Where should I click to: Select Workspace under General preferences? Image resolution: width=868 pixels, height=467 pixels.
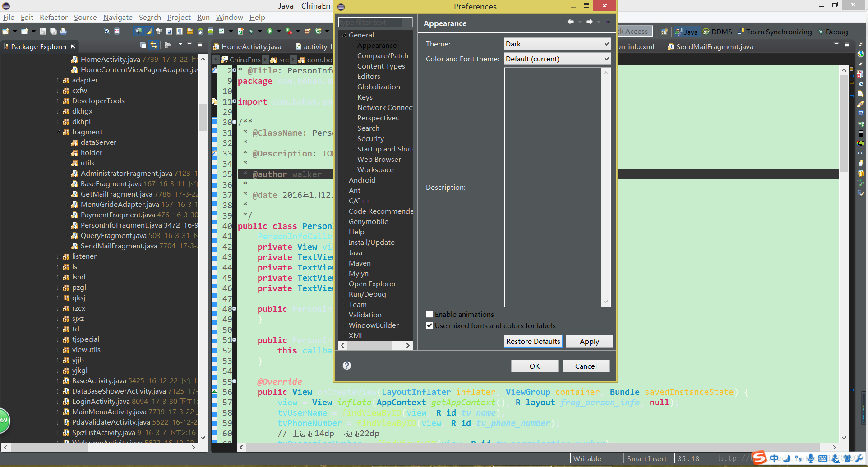375,170
